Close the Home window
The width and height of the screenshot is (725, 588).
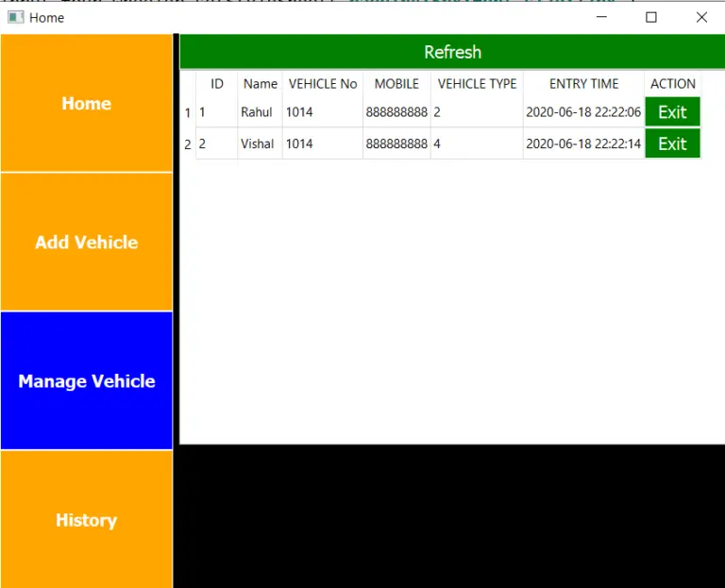701,17
